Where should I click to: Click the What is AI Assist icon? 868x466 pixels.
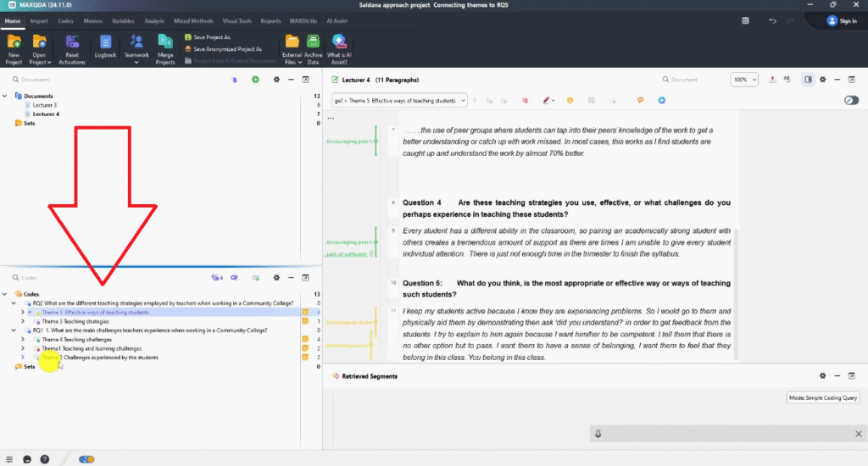[x=338, y=42]
